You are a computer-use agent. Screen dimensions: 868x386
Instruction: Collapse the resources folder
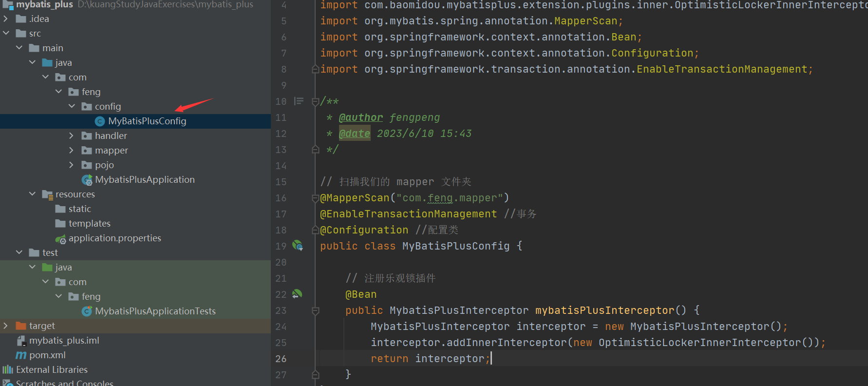point(33,194)
